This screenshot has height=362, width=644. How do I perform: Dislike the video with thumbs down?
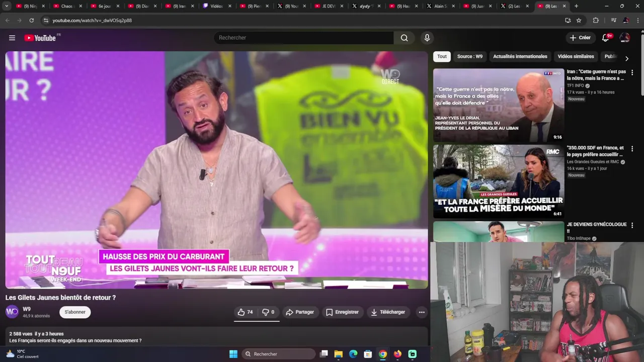point(268,312)
